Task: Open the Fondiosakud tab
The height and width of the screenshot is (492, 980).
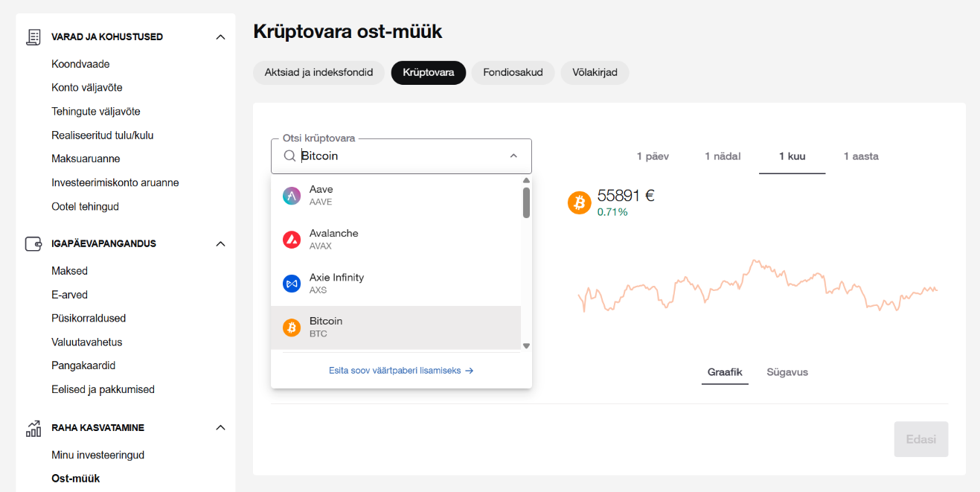Action: pos(513,73)
